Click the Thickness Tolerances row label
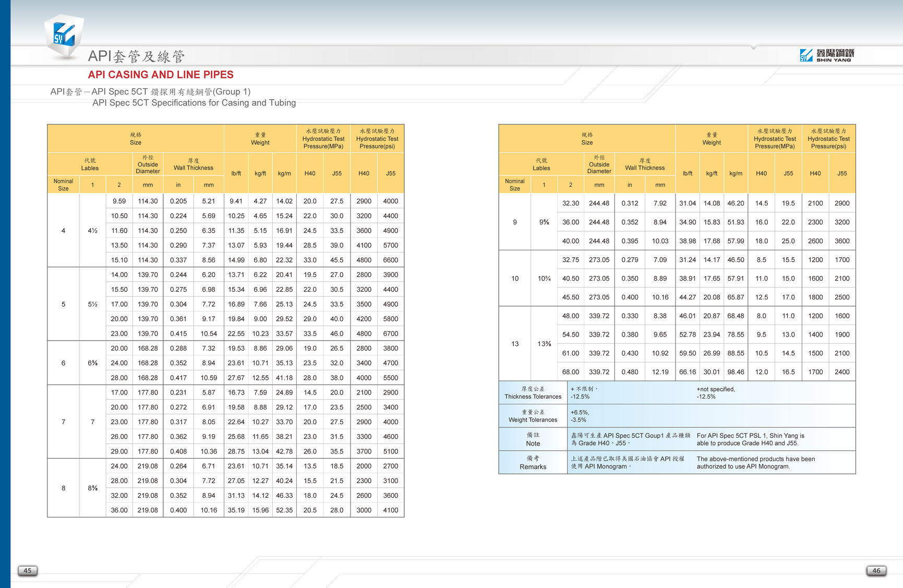This screenshot has width=903, height=588. pos(533,393)
